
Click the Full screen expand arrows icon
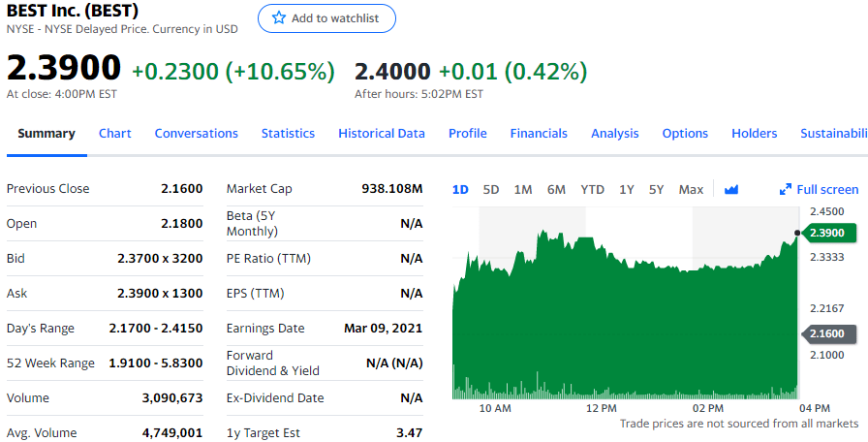786,190
